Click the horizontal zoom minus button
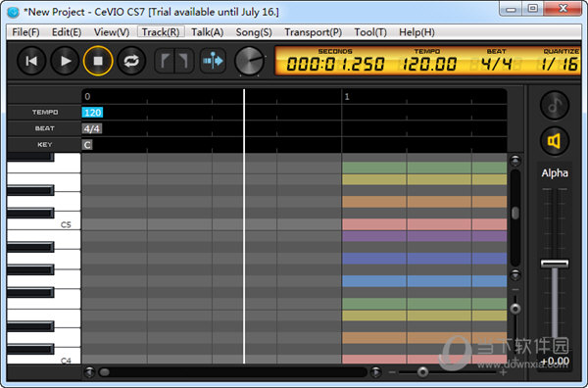This screenshot has width=588, height=388. point(392,372)
